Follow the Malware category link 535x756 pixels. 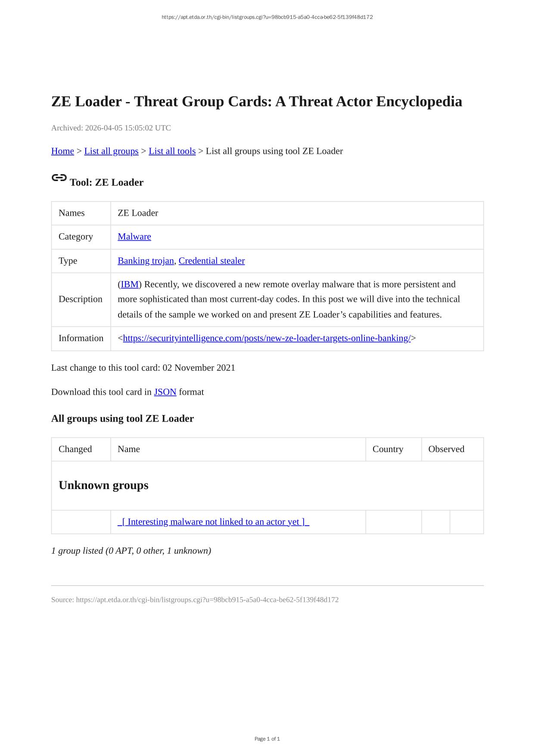click(x=134, y=237)
